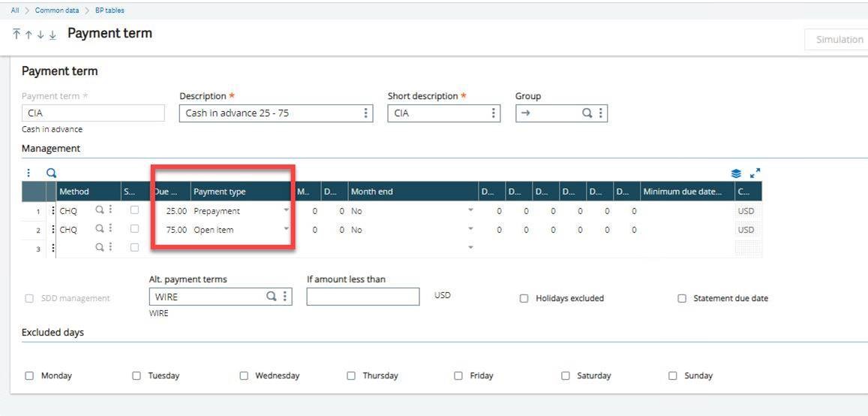This screenshot has width=868, height=416.
Task: Click the grid search magnifier icon
Action: tap(51, 173)
